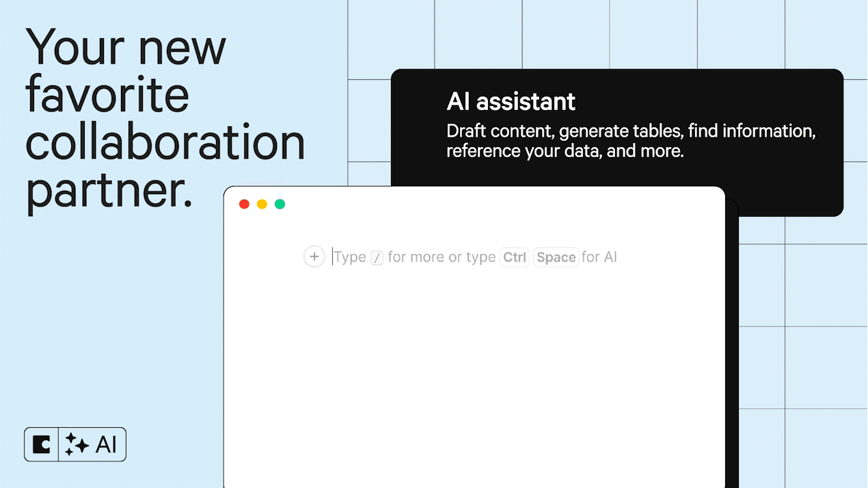Click the empty text line placeholder
Image resolution: width=868 pixels, height=488 pixels.
coord(475,257)
